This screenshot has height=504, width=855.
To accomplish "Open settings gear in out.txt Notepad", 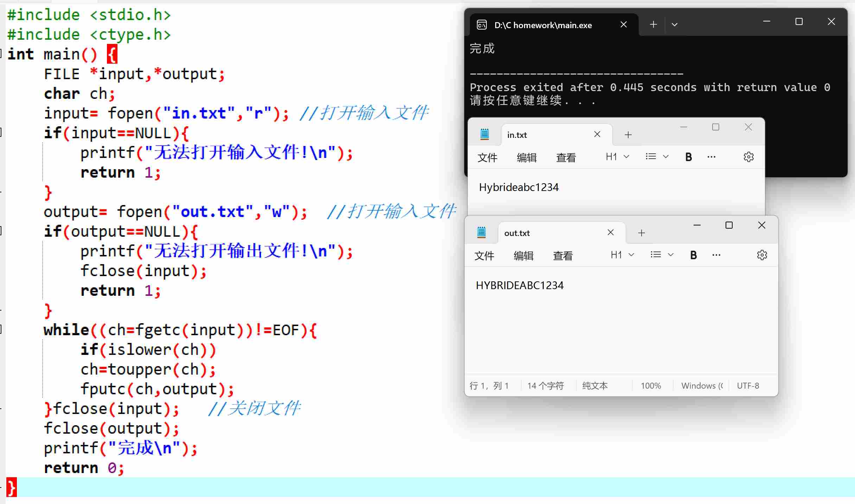I will point(762,255).
